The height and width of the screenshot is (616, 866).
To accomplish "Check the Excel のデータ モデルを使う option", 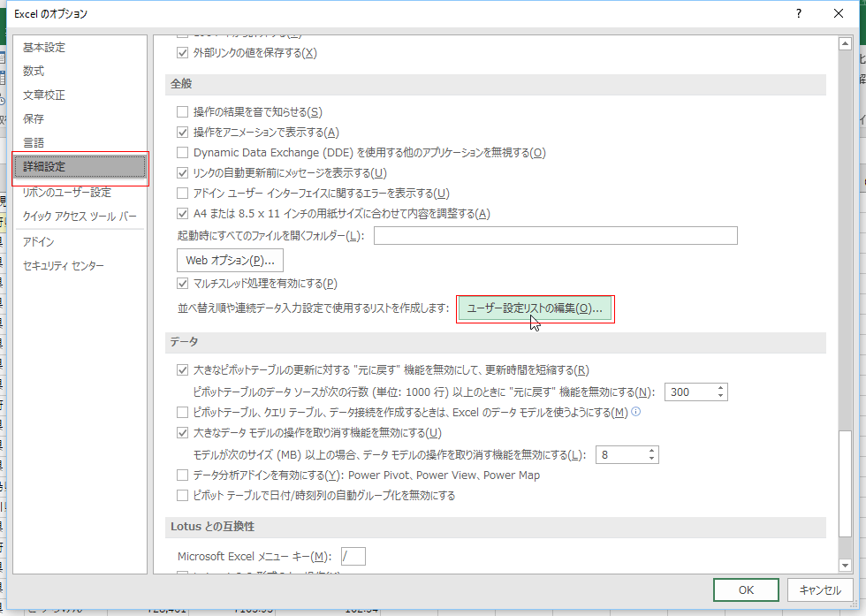I will 182,412.
